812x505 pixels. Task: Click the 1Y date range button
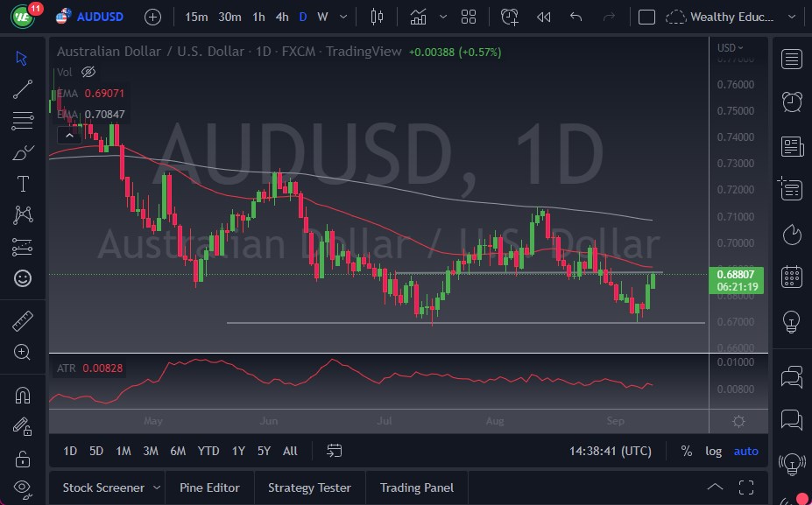click(237, 451)
